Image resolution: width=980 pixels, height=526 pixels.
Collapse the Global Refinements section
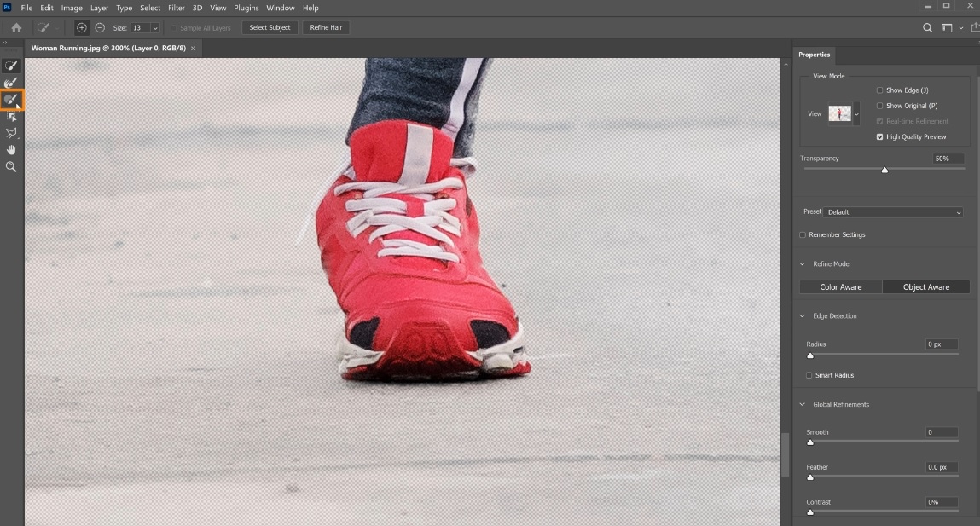(803, 405)
